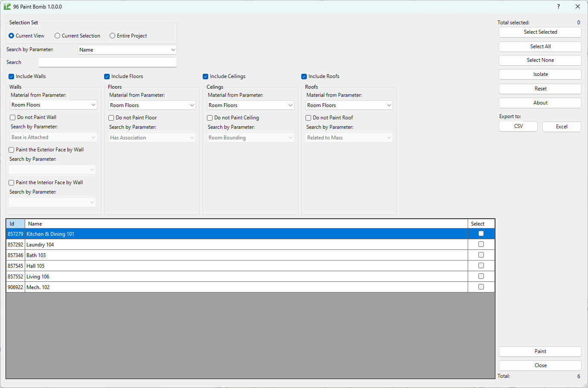Disable the Include Walls checkbox

(11, 76)
